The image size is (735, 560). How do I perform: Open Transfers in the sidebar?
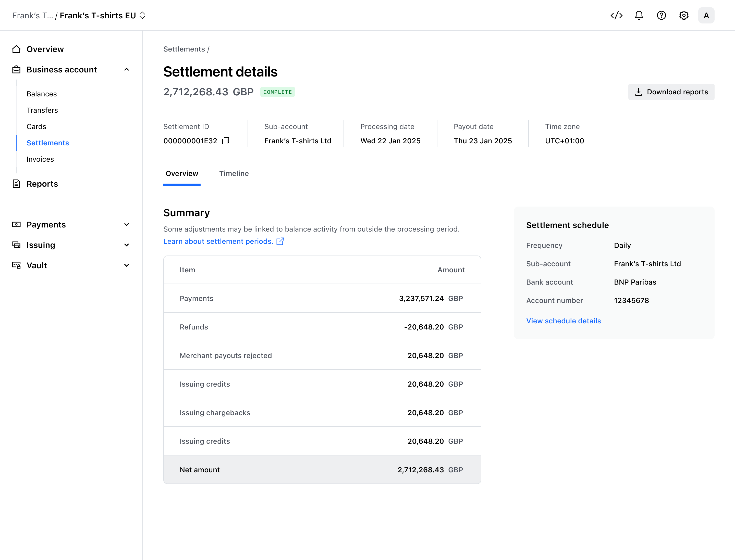tap(42, 110)
